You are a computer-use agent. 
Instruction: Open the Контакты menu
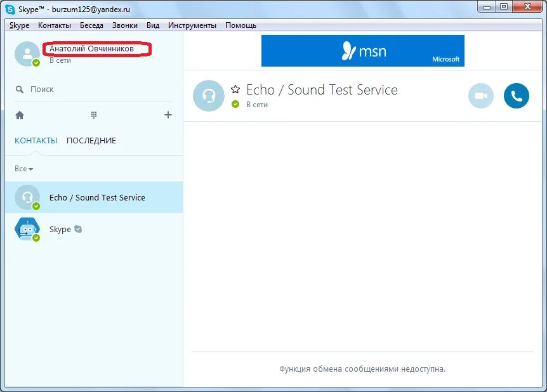55,25
